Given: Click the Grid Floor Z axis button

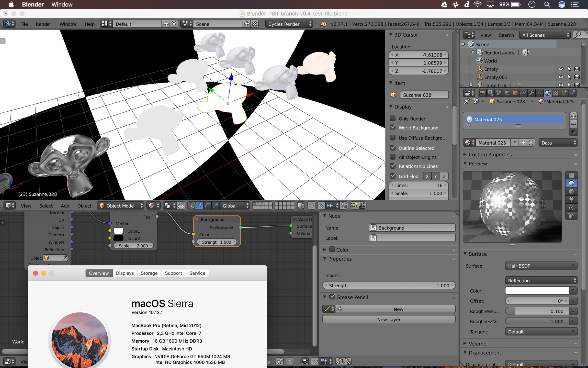Looking at the screenshot, I should [444, 176].
